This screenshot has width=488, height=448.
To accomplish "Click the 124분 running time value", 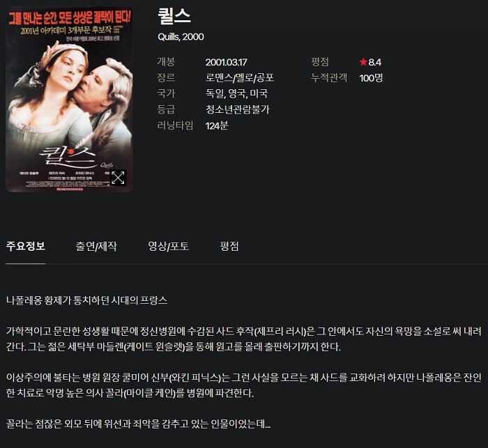I will tap(217, 125).
